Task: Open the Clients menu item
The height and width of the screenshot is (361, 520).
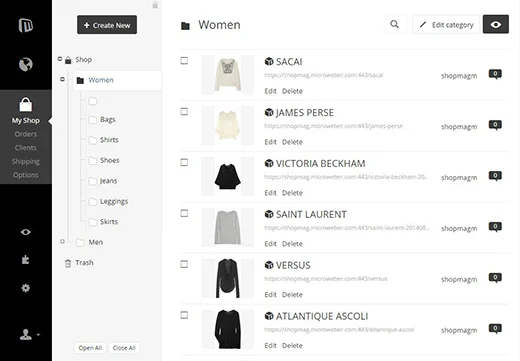Action: 26,148
